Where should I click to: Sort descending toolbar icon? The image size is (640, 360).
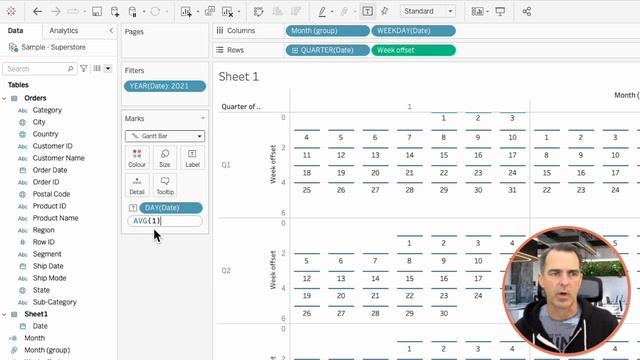click(x=296, y=11)
